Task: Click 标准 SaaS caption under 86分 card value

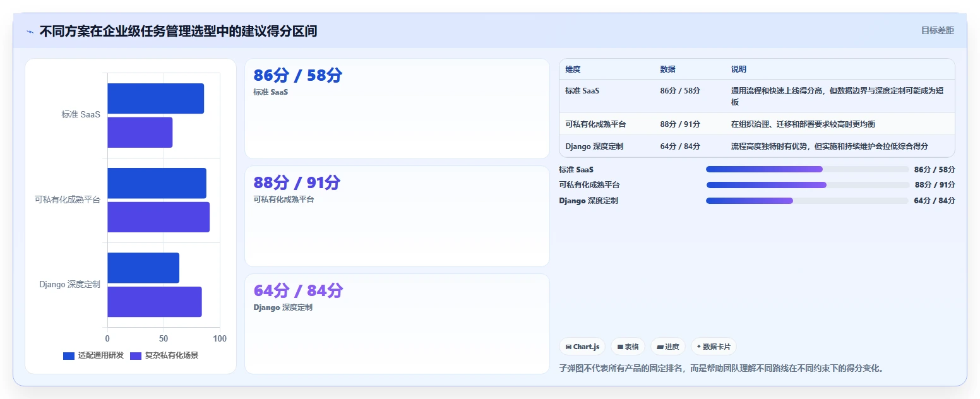Action: 270,92
